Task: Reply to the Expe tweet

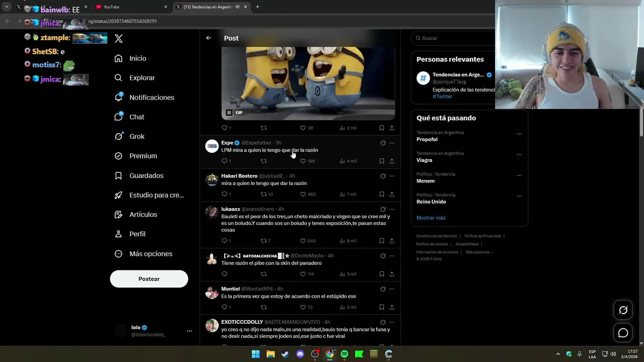Action: 224,161
